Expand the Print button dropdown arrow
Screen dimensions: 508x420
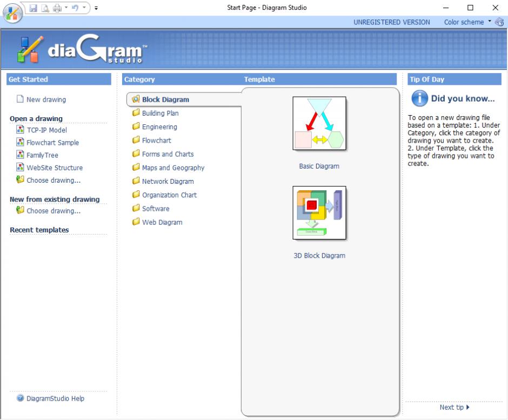point(66,8)
